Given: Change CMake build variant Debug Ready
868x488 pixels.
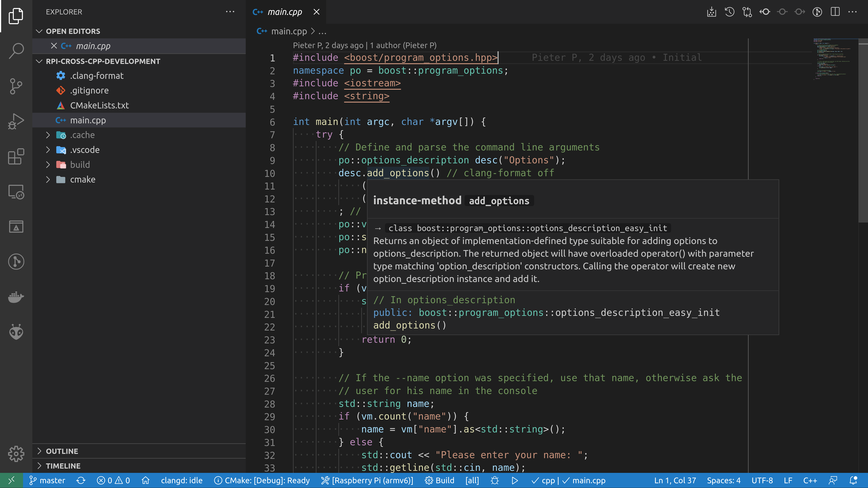Looking at the screenshot, I should click(x=262, y=481).
